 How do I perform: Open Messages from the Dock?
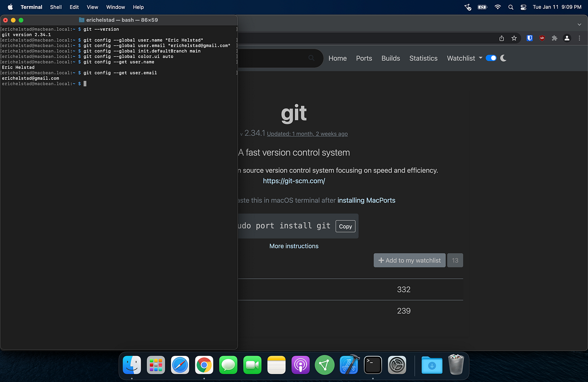[x=228, y=365]
